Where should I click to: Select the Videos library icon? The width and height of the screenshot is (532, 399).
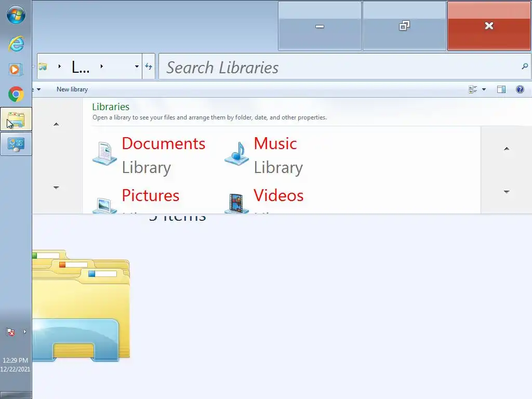[x=237, y=203]
